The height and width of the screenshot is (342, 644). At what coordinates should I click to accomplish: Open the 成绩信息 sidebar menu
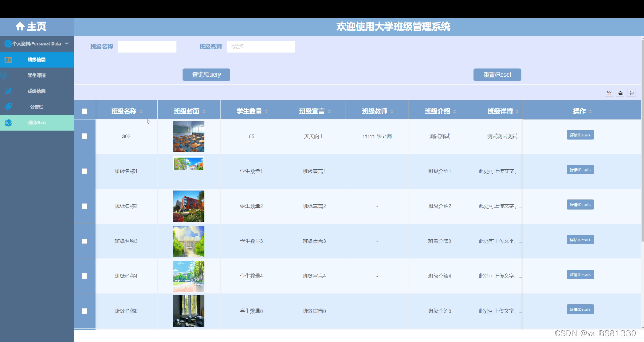[x=37, y=91]
